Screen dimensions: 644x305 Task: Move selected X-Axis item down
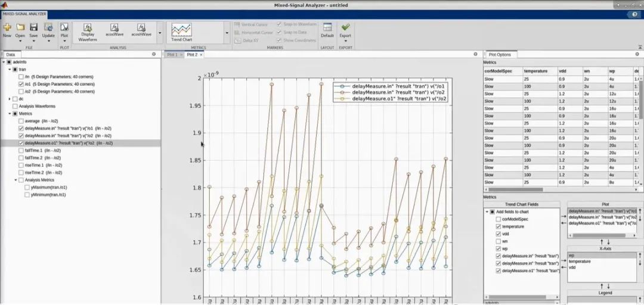coord(640,263)
